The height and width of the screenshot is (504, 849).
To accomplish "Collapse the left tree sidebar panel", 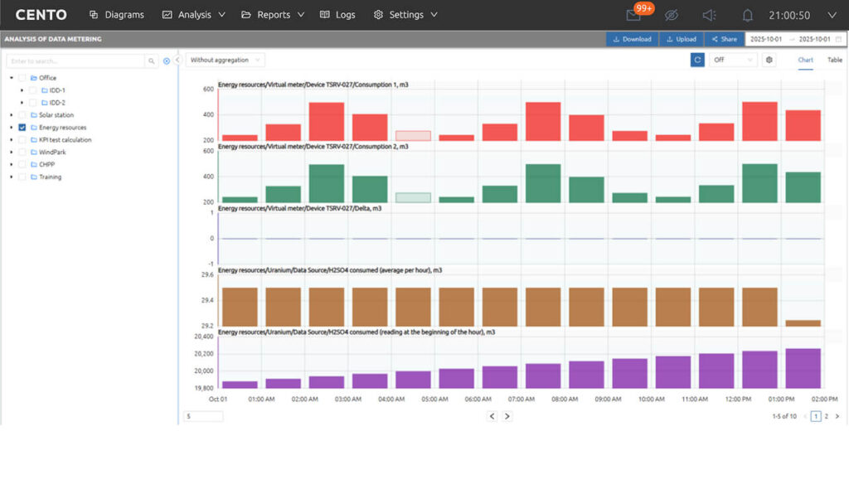I will pos(177,60).
